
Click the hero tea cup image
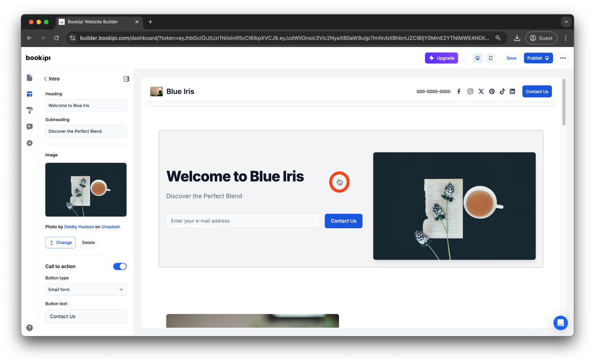pos(454,206)
